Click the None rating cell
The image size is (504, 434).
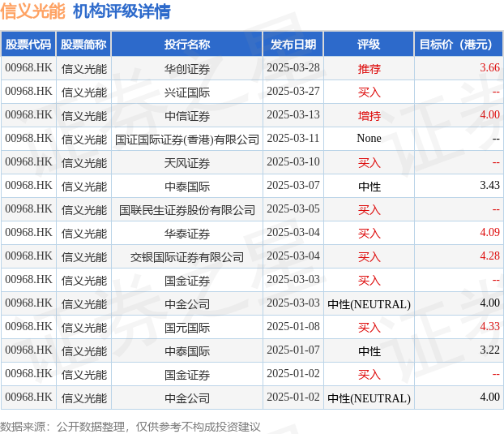(369, 139)
